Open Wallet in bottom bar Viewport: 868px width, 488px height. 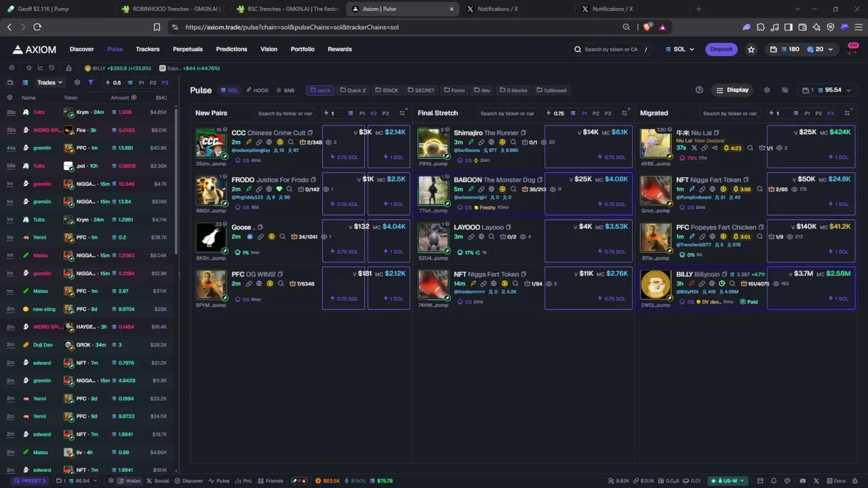pos(129,481)
